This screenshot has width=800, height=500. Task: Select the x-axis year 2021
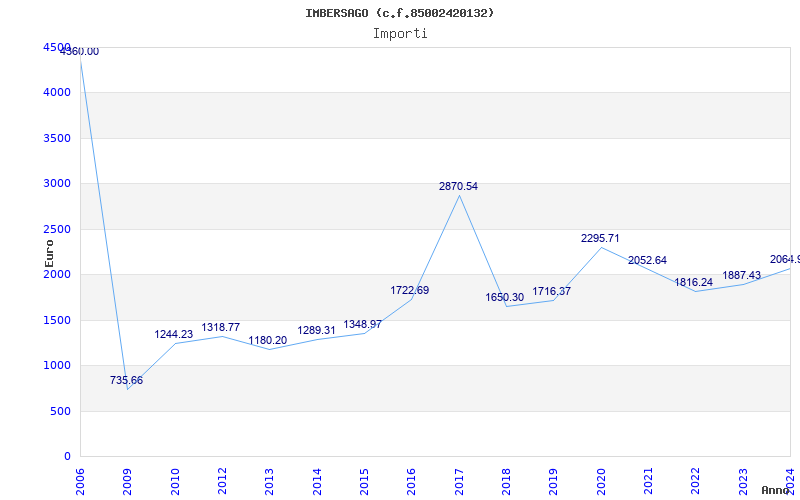pos(648,482)
